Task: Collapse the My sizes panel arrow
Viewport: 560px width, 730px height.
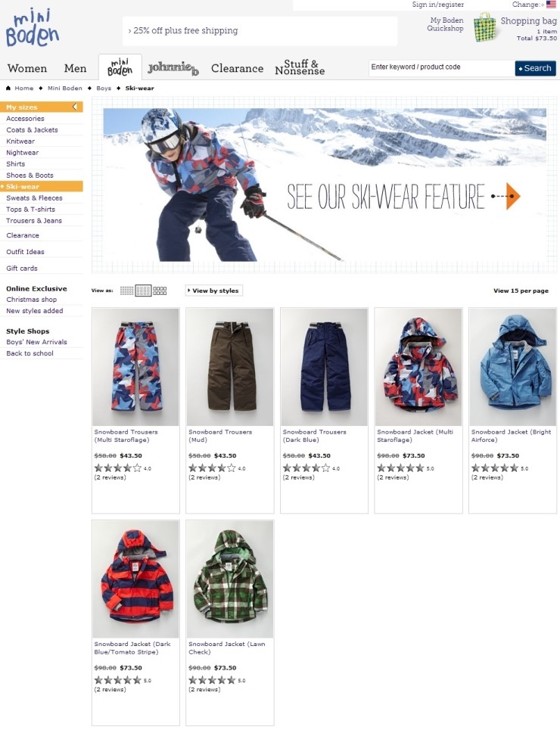Action: point(75,107)
